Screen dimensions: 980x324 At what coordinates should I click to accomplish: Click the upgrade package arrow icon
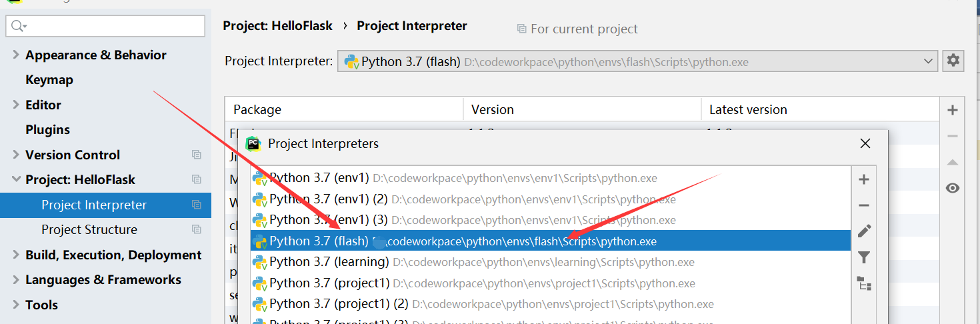tap(953, 162)
